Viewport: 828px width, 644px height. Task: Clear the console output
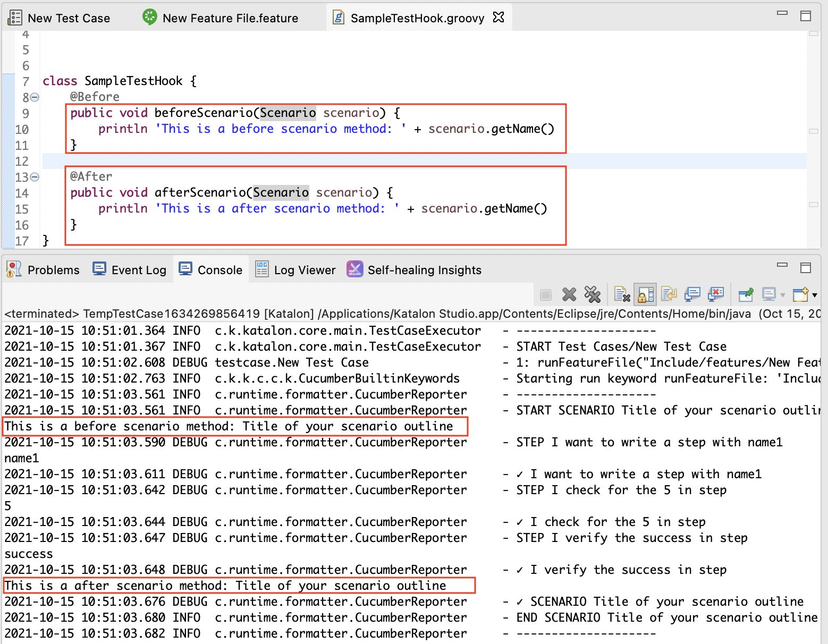tap(622, 294)
